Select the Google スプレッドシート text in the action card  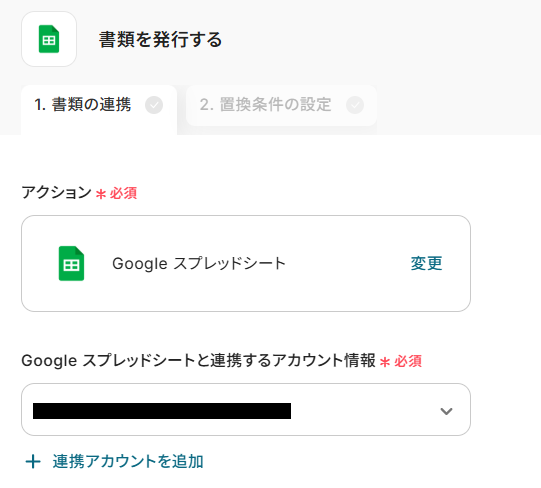(x=199, y=264)
